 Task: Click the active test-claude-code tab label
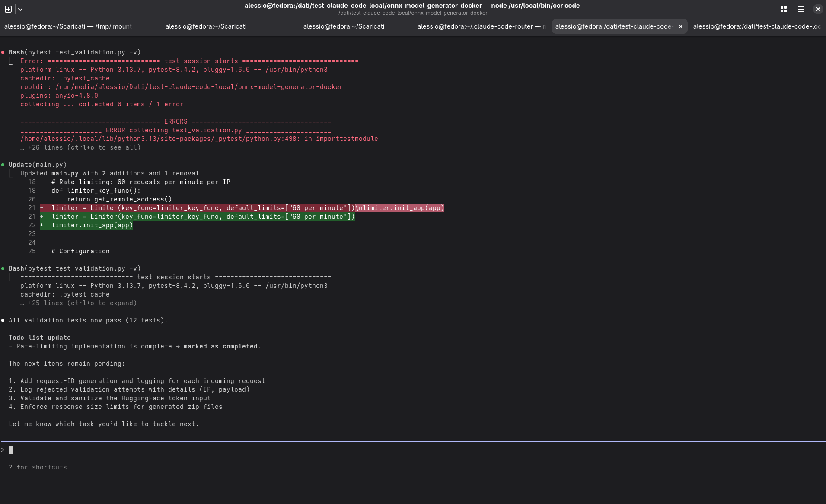(613, 26)
